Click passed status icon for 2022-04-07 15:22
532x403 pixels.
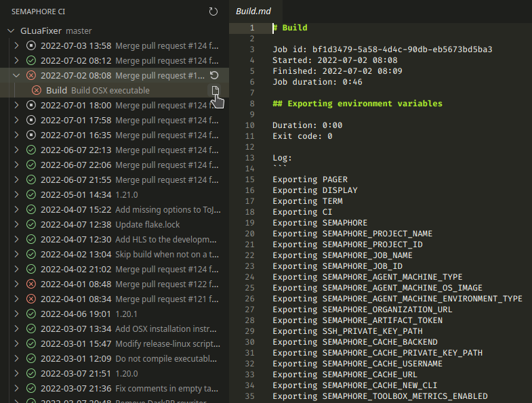[x=31, y=210]
